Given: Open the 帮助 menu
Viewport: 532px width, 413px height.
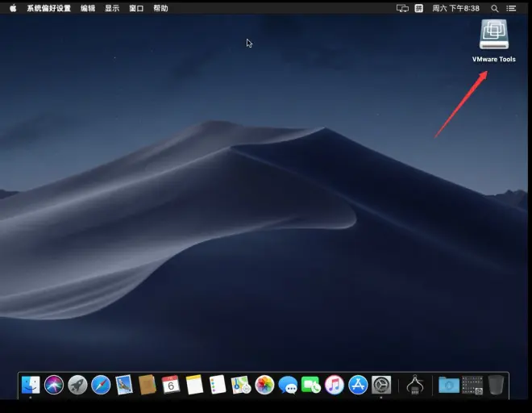Looking at the screenshot, I should pyautogui.click(x=160, y=8).
